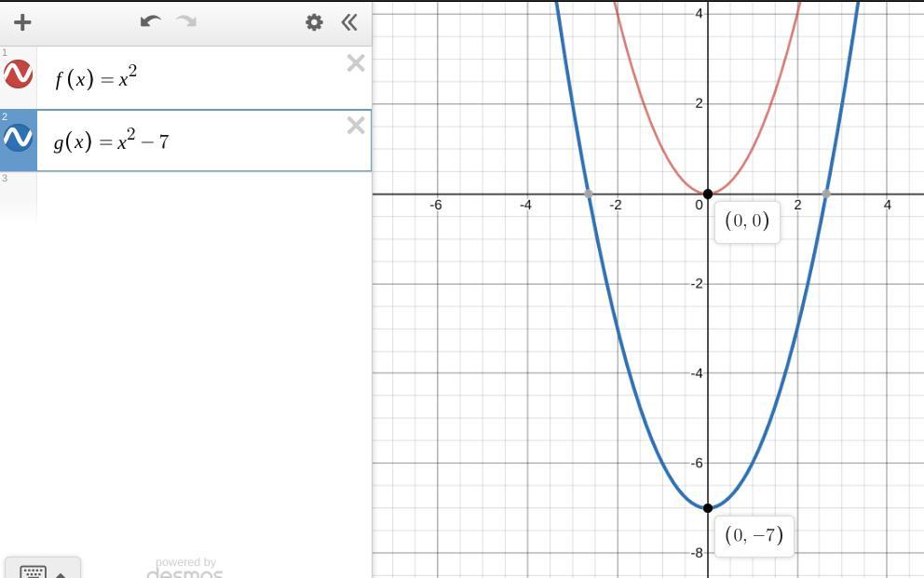Click the -8 label on y-axis
This screenshot has height=578, width=924.
click(697, 553)
